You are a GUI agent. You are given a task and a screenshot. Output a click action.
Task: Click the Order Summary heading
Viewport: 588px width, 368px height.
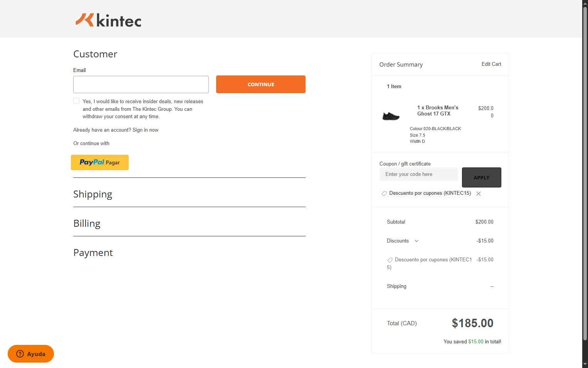click(401, 65)
